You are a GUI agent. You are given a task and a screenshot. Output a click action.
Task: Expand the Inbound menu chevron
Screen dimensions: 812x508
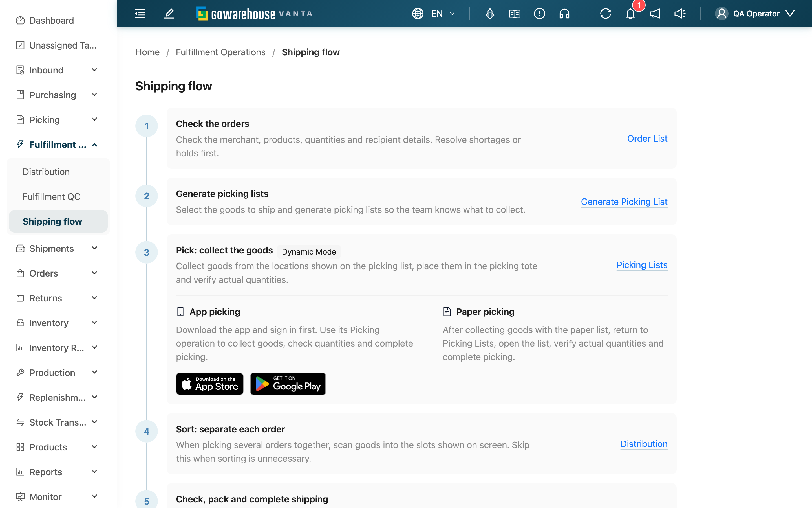95,70
